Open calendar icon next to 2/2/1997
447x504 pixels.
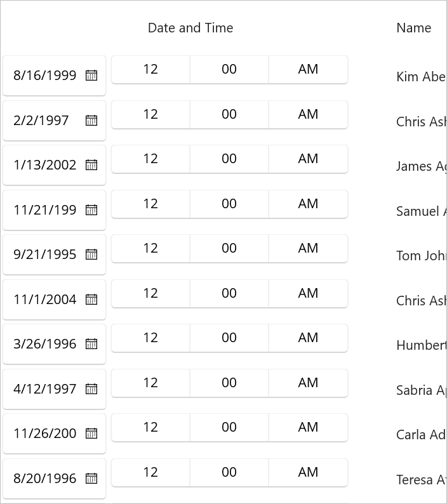click(x=91, y=120)
